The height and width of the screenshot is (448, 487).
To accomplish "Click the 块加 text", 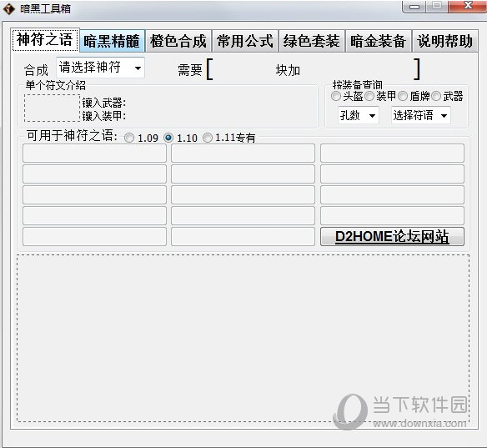I will (288, 70).
